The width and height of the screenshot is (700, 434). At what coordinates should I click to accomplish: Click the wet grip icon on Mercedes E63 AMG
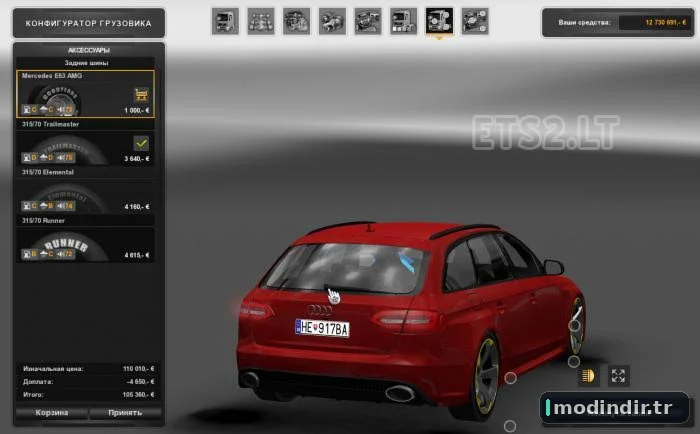click(x=46, y=109)
